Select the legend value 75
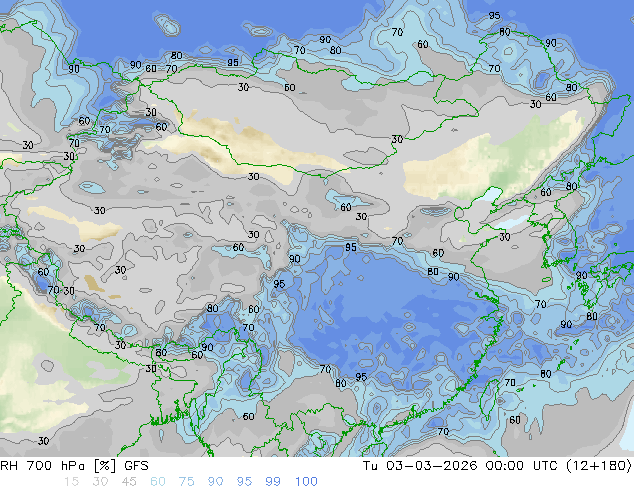 (186, 482)
